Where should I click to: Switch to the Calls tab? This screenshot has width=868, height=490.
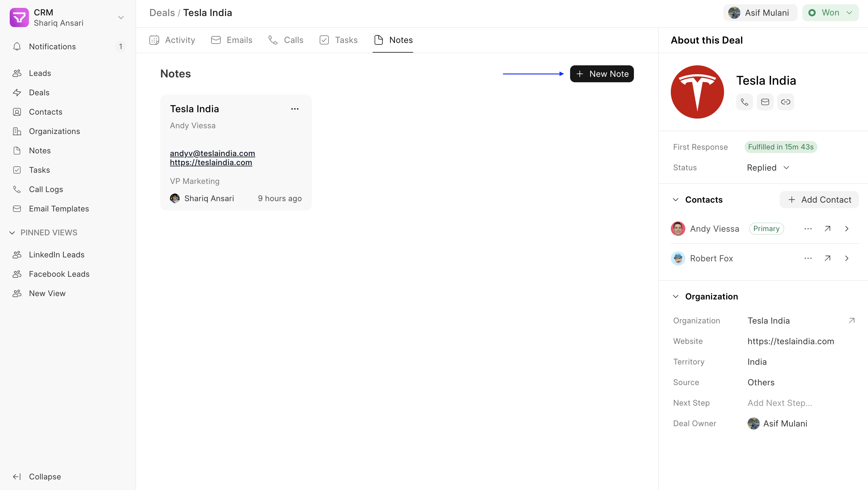pyautogui.click(x=286, y=40)
